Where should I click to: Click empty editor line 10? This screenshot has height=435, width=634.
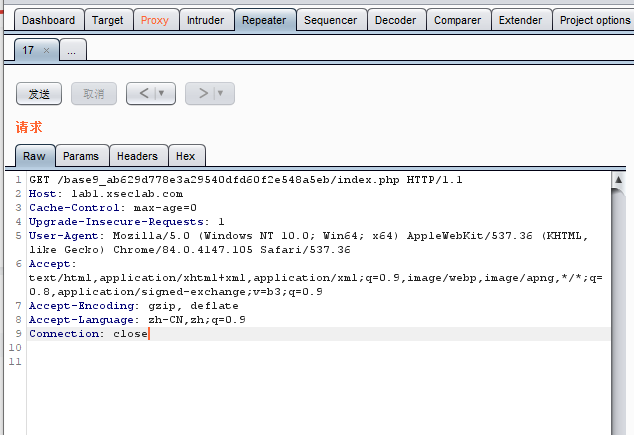(319, 348)
